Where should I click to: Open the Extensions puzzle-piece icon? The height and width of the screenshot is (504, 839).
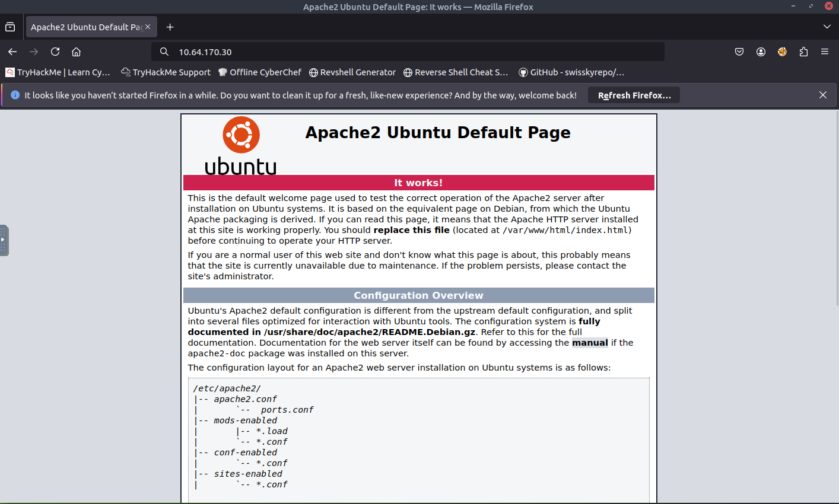tap(803, 52)
